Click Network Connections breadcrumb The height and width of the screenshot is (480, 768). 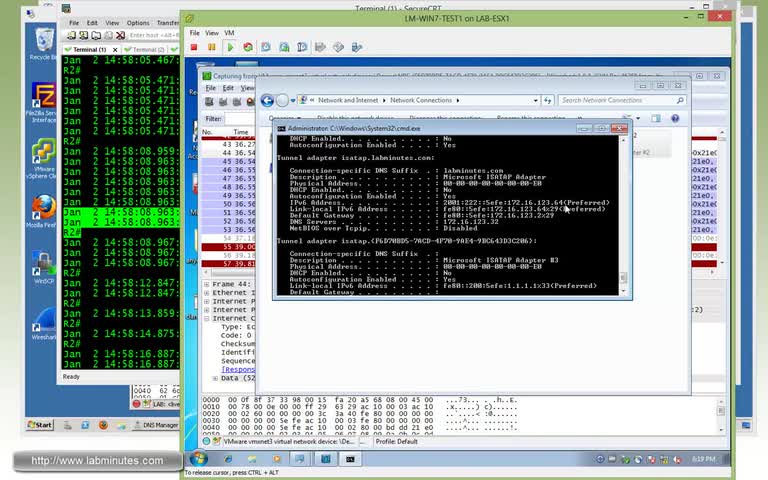pos(421,100)
